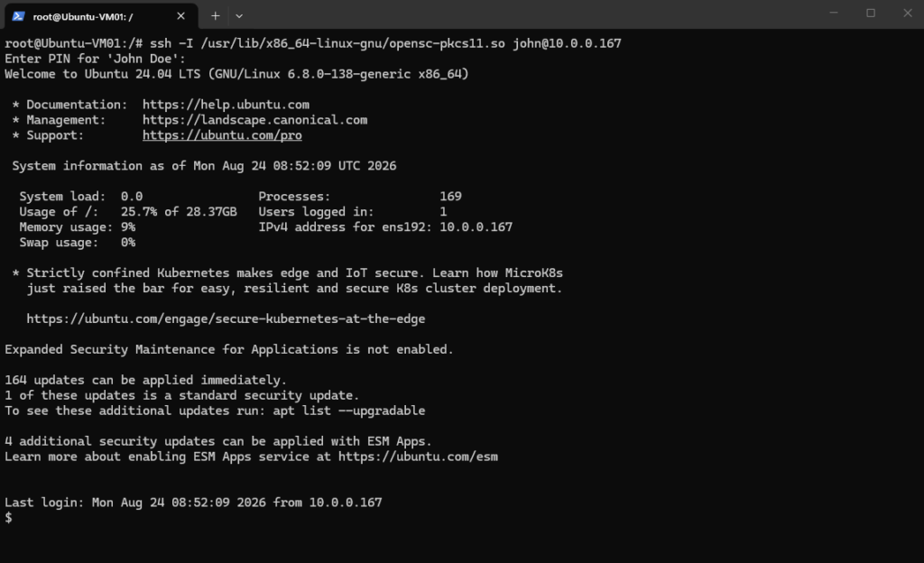Click the "Expanded Security Maintenance" line
924x563 pixels.
pyautogui.click(x=229, y=349)
